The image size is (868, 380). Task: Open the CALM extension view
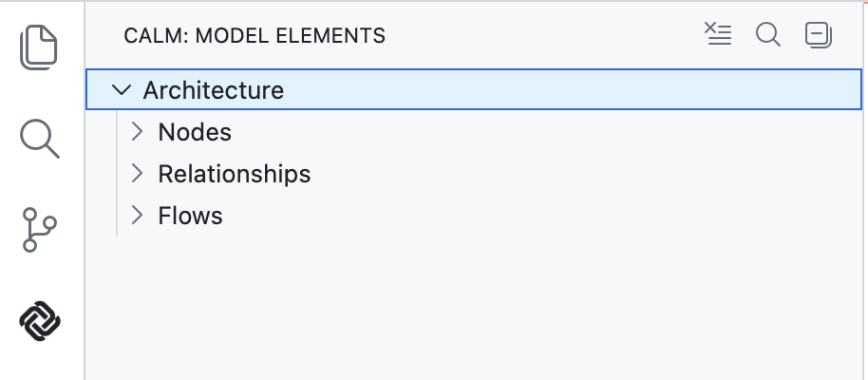coord(40,322)
